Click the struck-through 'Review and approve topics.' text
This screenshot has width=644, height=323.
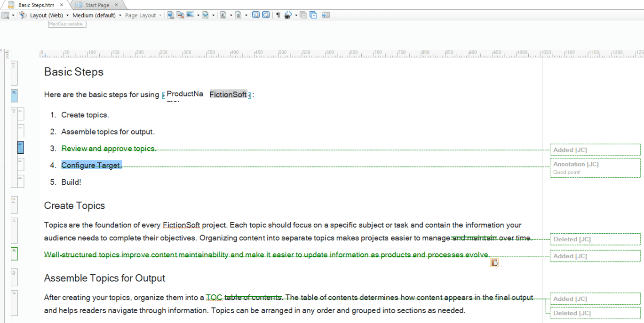tap(109, 149)
